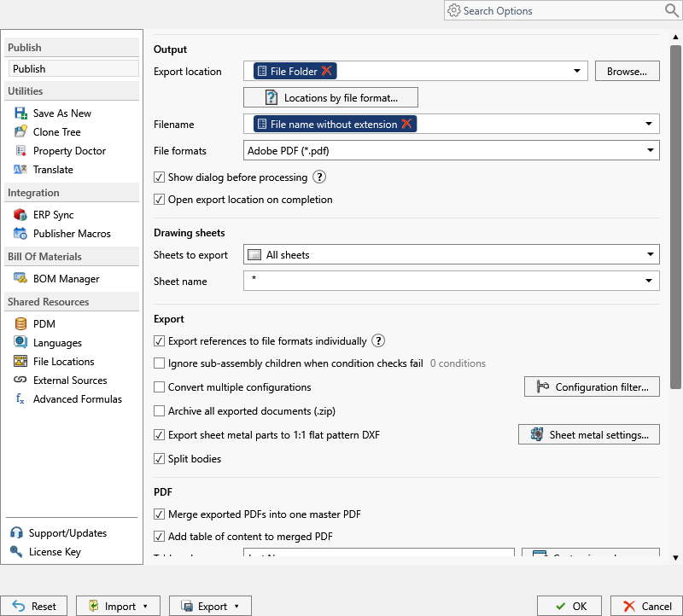Click the All sheets page icon
The image size is (683, 616).
254,254
